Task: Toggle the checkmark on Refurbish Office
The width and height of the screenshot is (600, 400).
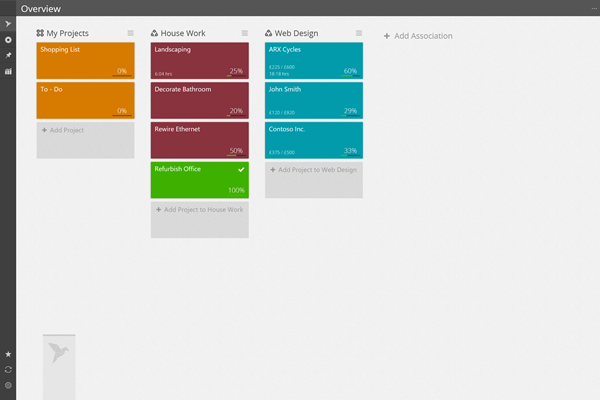Action: click(241, 170)
